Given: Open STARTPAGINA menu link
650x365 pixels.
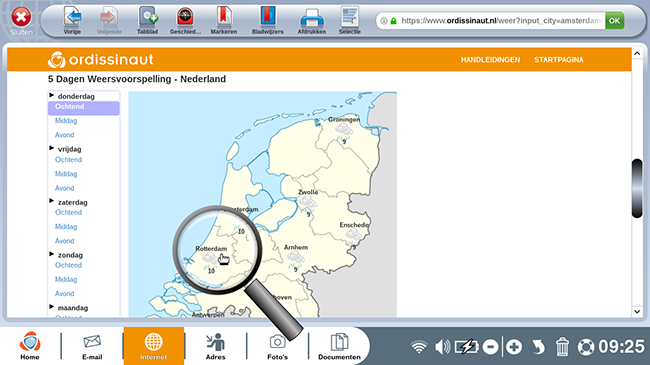Looking at the screenshot, I should (558, 60).
